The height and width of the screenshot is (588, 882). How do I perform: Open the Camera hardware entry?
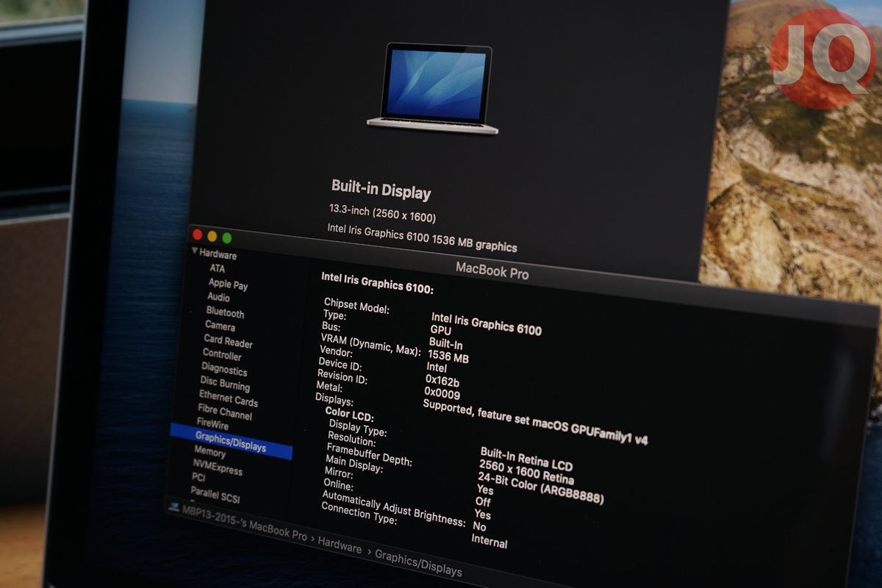[220, 326]
